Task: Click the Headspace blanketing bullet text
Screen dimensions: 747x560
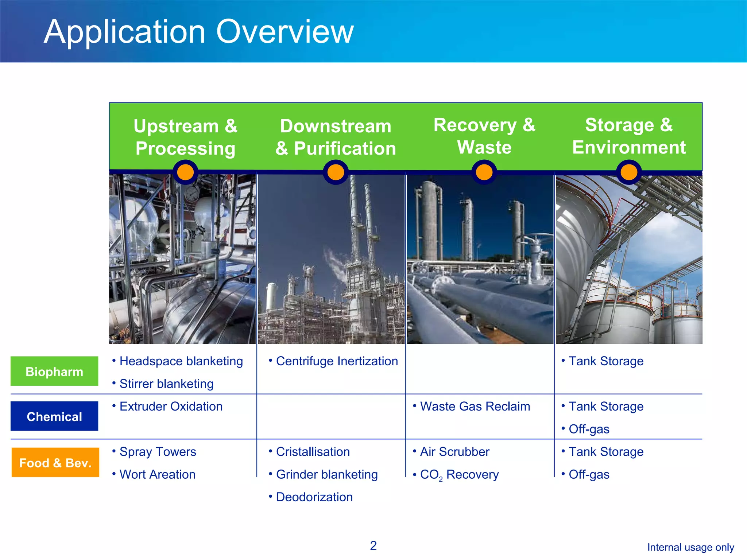Action: pos(181,361)
